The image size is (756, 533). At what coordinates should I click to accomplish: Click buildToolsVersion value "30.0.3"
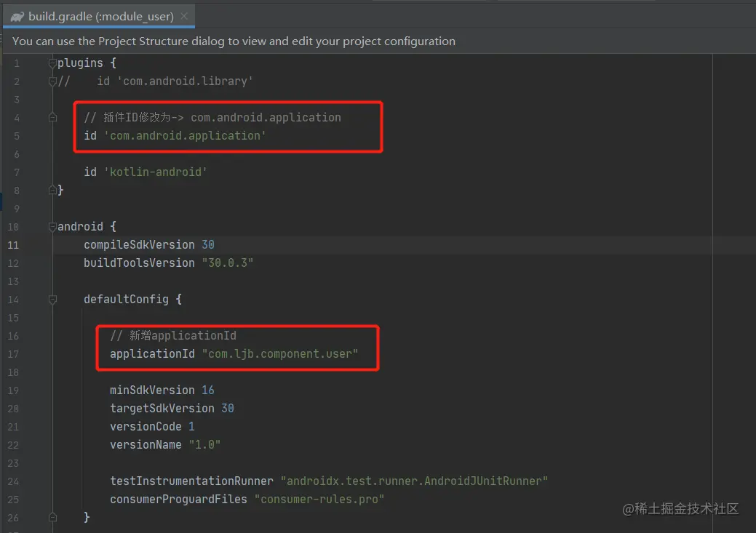228,263
